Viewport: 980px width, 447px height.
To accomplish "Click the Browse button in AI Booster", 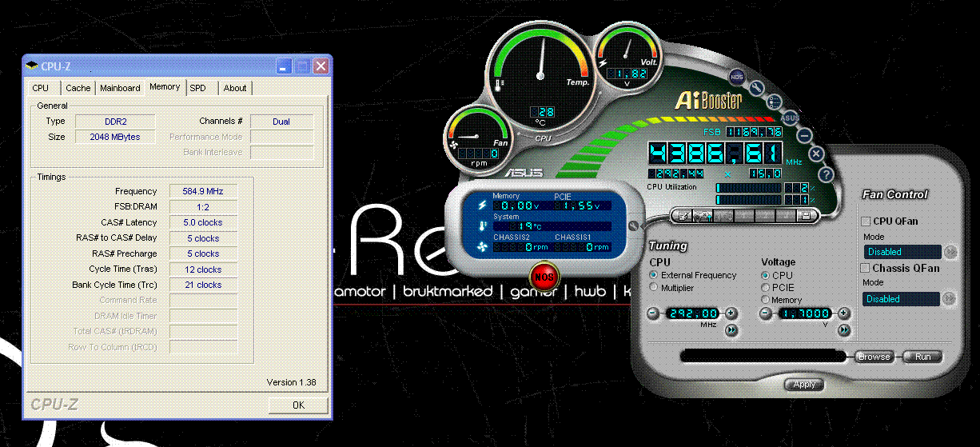I will [x=874, y=357].
